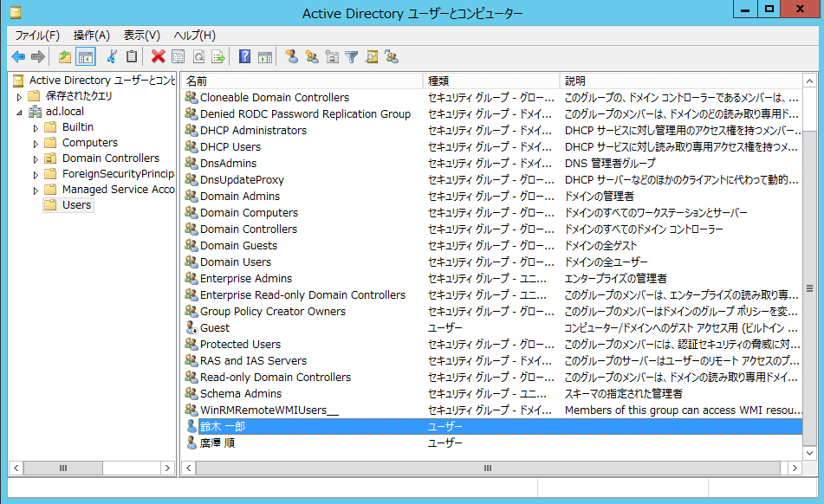
Task: Expand the Computers container
Action: pyautogui.click(x=36, y=144)
